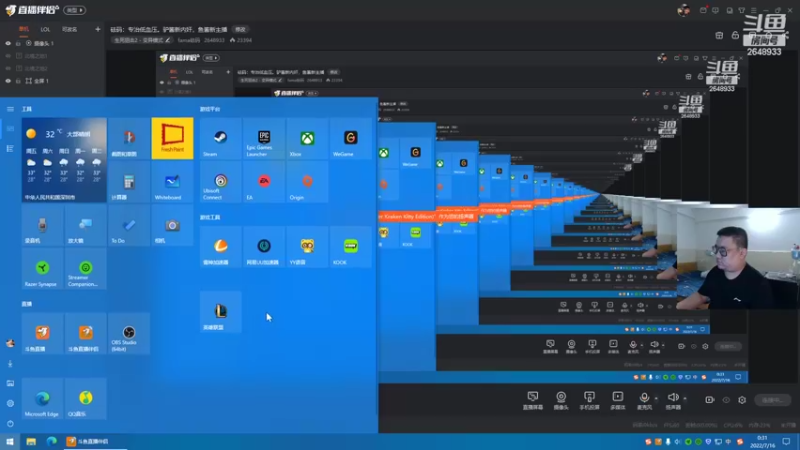The width and height of the screenshot is (800, 450).
Task: Hide the camera 1 source layer
Action: [8, 43]
